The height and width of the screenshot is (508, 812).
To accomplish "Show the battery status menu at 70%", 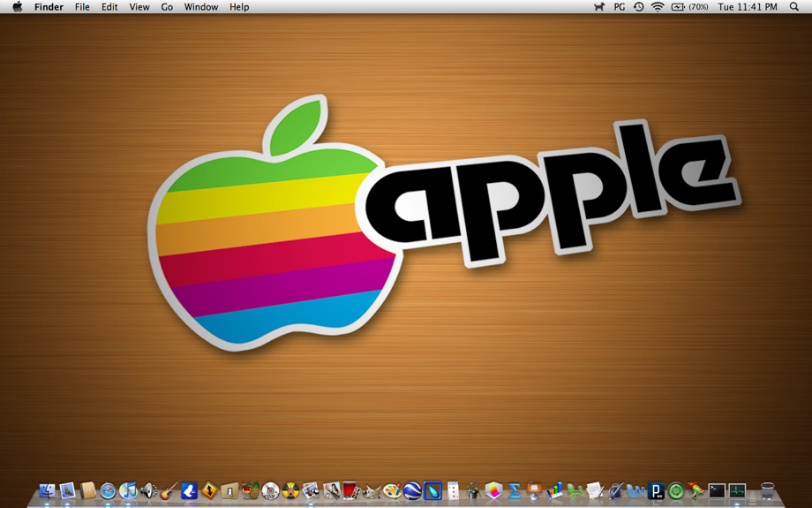I will (x=690, y=7).
